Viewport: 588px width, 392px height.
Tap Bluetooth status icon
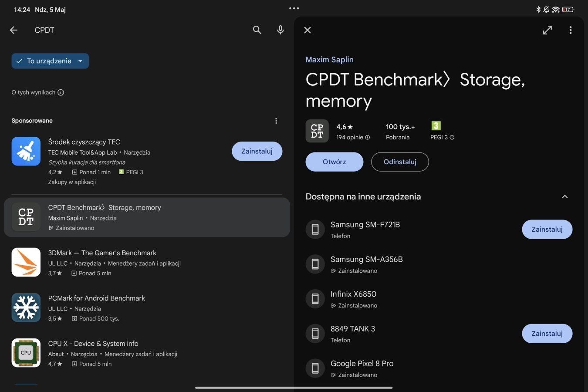(538, 10)
